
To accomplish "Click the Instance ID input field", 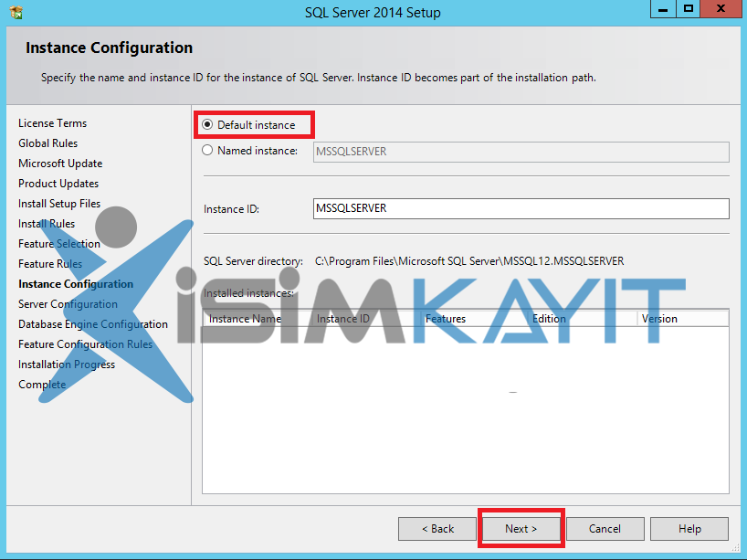I will pos(521,209).
